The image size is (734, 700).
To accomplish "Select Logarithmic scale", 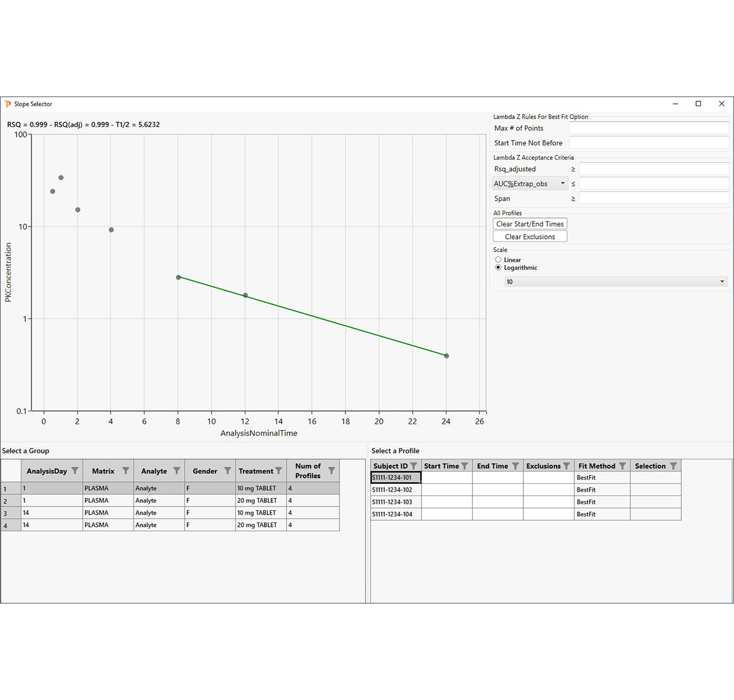I will pyautogui.click(x=498, y=268).
